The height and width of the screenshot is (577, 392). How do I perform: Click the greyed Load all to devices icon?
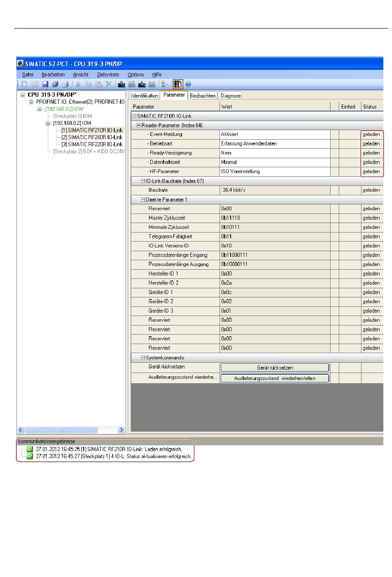coord(132,84)
